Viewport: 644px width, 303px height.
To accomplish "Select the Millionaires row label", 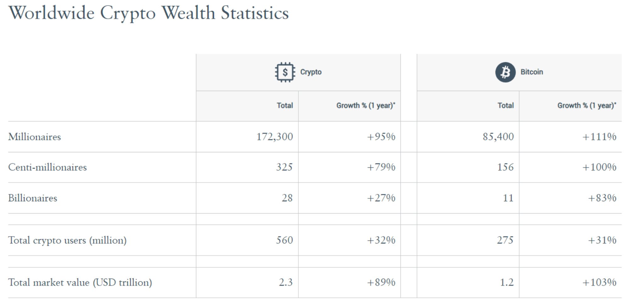I will tap(35, 137).
